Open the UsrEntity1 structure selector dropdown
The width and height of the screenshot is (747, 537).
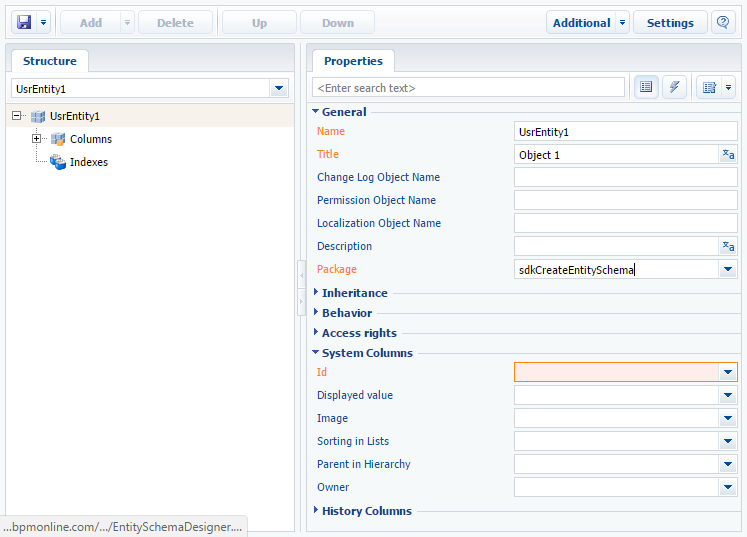point(279,88)
